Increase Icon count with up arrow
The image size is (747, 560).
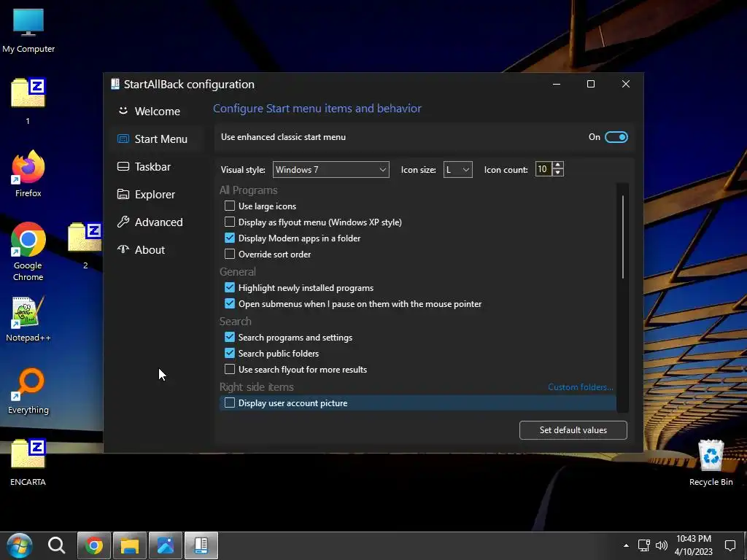click(558, 166)
